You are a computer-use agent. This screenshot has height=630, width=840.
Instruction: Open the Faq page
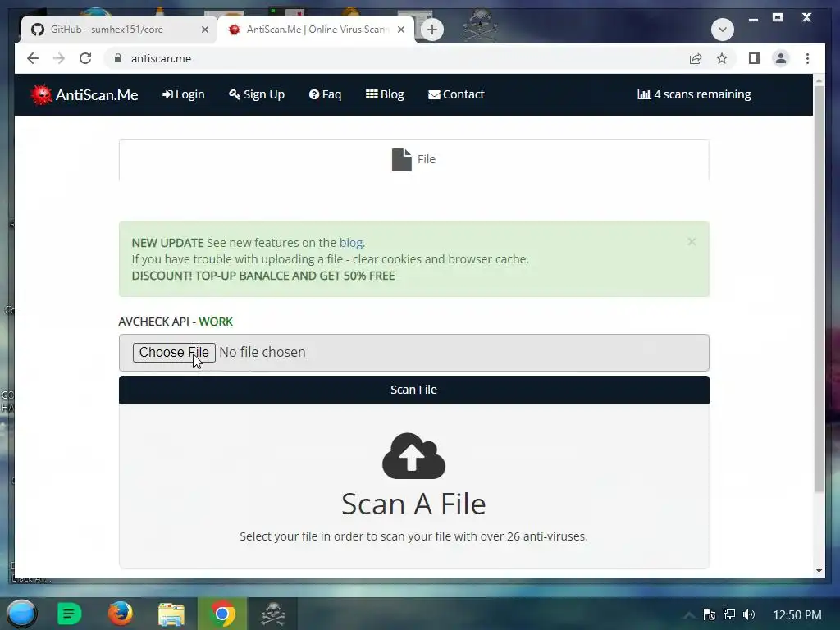tap(325, 94)
